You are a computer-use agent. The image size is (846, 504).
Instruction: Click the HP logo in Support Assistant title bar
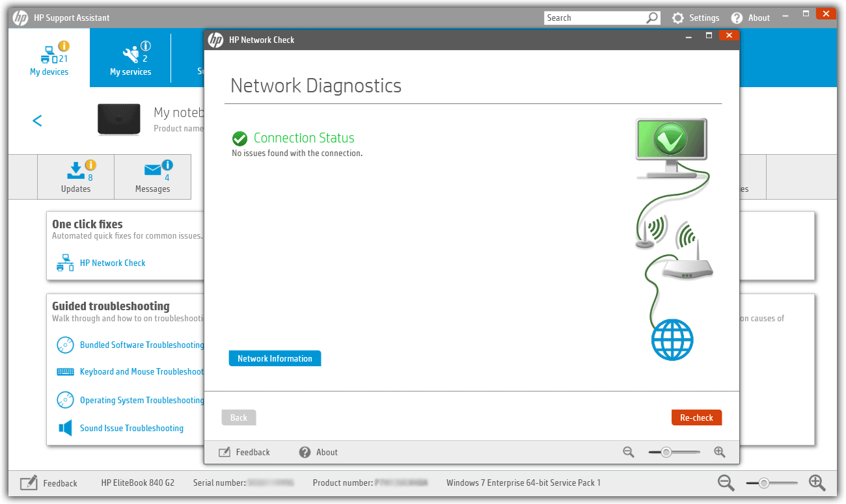click(20, 18)
